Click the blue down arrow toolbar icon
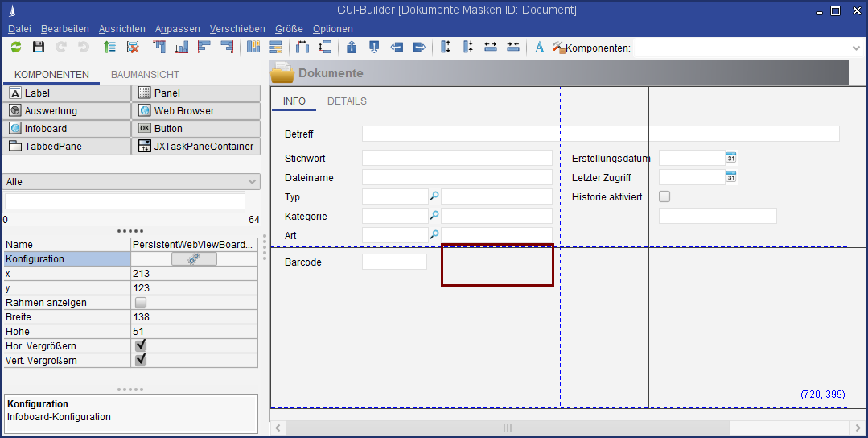 [x=373, y=48]
